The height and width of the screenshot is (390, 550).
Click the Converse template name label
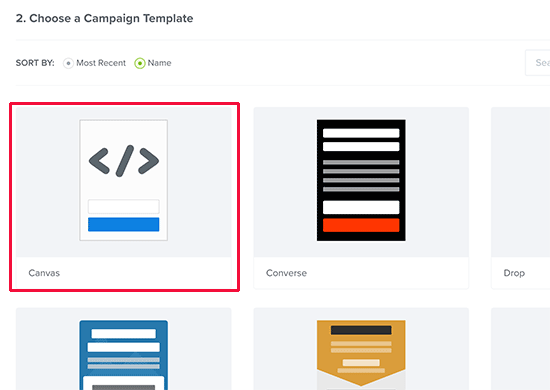[286, 273]
